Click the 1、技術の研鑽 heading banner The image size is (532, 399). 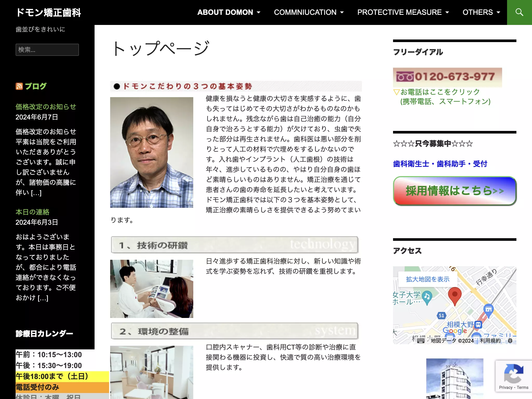click(235, 245)
